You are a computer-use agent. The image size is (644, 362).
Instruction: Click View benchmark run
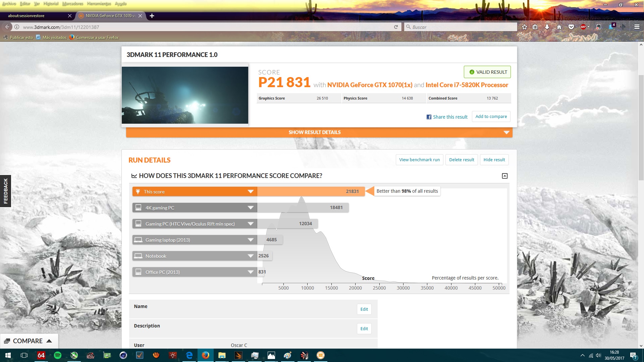pos(419,160)
